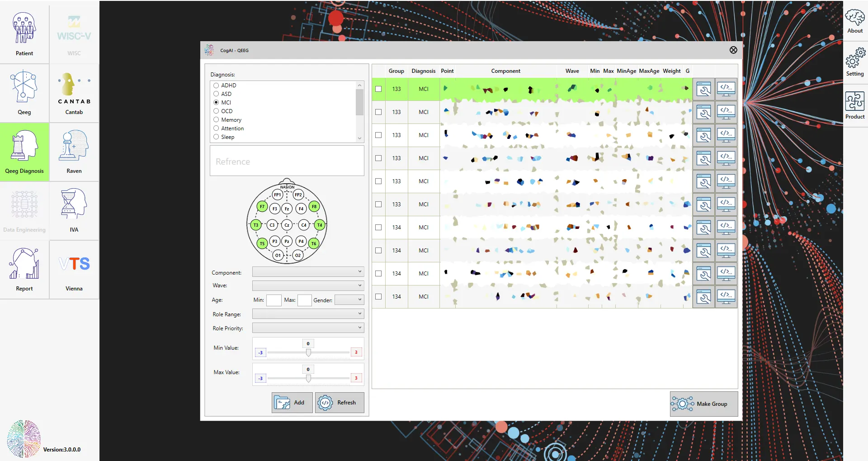Switch to Qeeg Diagnosis sidebar item
Image resolution: width=868 pixels, height=461 pixels.
point(24,152)
